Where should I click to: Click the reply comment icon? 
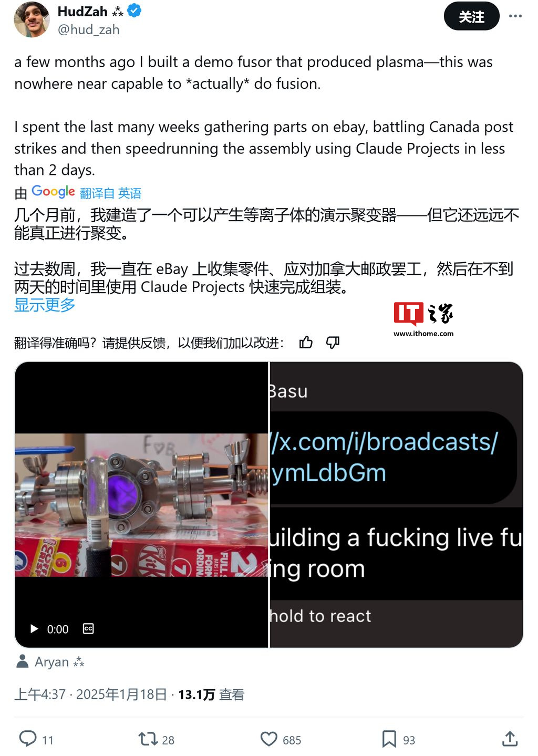tap(27, 738)
